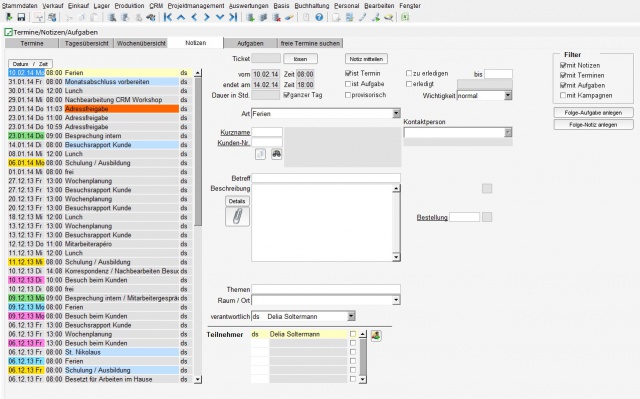The height and width of the screenshot is (399, 640).
Task: Click into the Themen input field
Action: coord(326,289)
